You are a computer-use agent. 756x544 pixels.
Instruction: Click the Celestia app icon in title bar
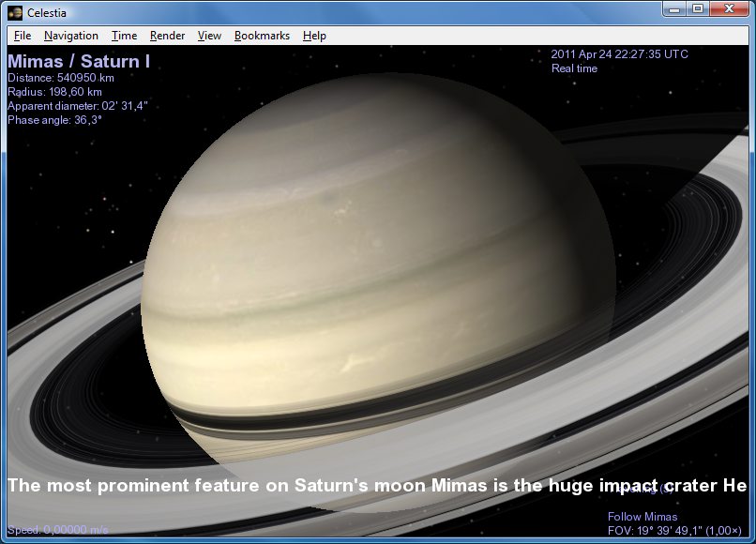[15, 12]
